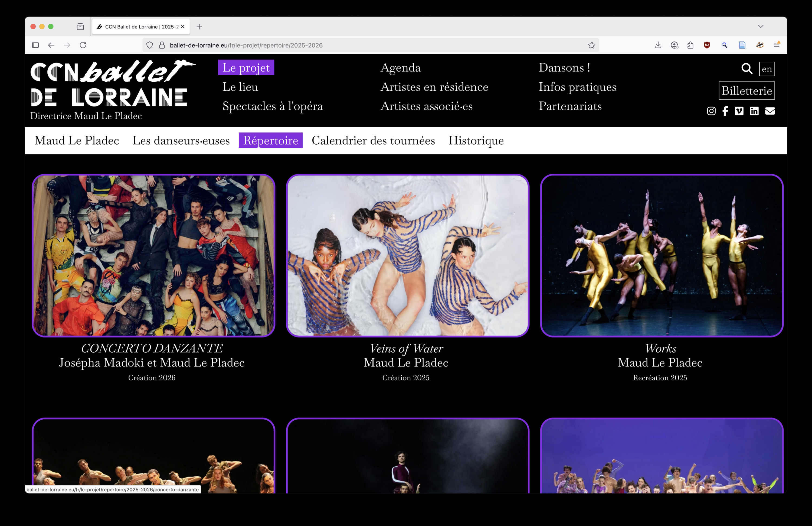Click the Vimeo social icon
Screen dimensions: 812x526
[x=739, y=111]
